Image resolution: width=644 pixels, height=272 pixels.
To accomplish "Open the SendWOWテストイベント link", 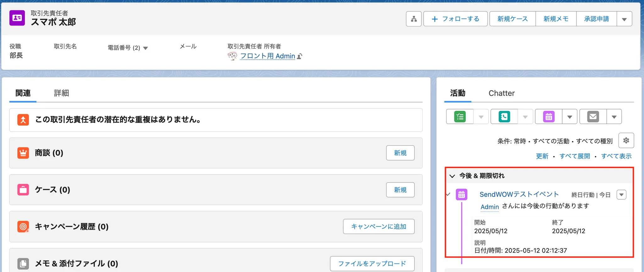I will click(x=519, y=194).
